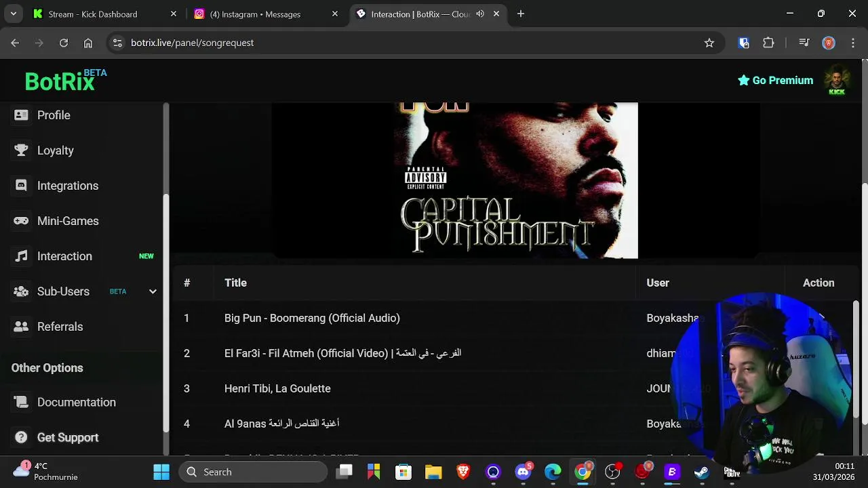Go back to the previous page
The height and width of the screenshot is (488, 868).
(x=15, y=43)
